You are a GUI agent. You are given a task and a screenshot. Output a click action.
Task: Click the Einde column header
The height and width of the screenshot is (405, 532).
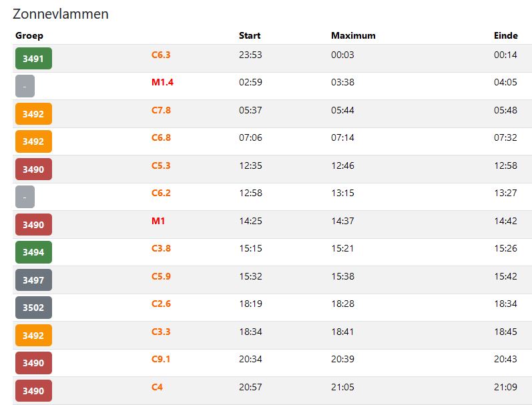coord(505,35)
